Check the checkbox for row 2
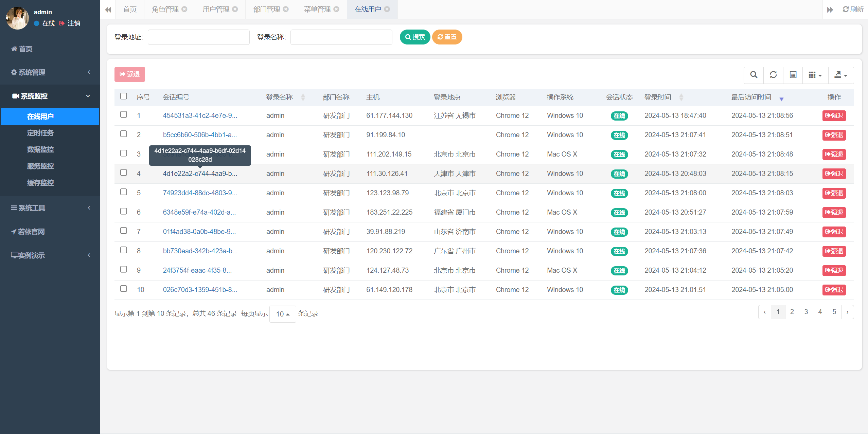Viewport: 868px width, 434px height. point(124,134)
